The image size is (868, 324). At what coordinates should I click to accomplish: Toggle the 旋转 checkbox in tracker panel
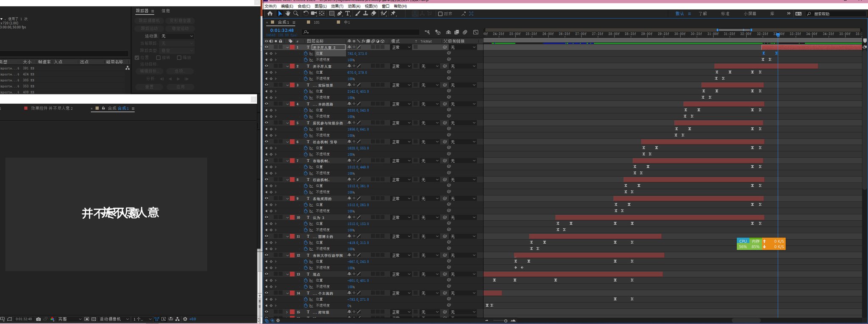pyautogui.click(x=158, y=58)
